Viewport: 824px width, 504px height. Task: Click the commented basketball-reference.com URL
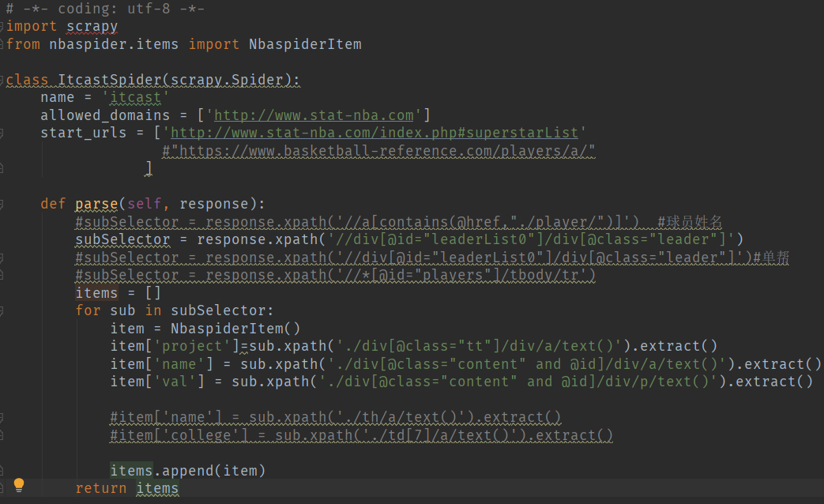(x=378, y=151)
